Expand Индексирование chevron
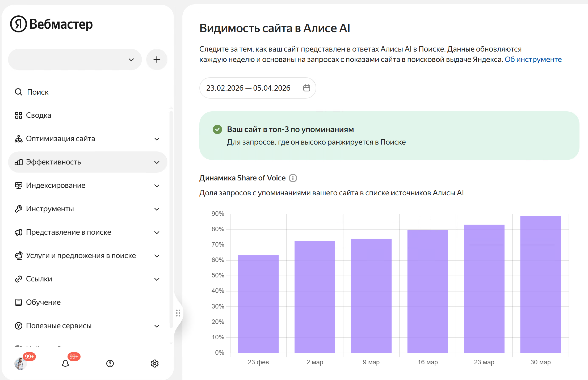 point(157,185)
